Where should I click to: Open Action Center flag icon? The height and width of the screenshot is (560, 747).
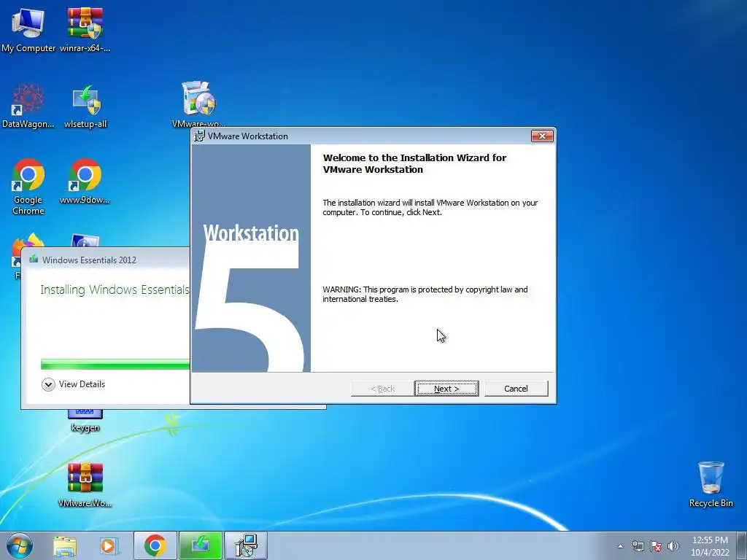(656, 546)
